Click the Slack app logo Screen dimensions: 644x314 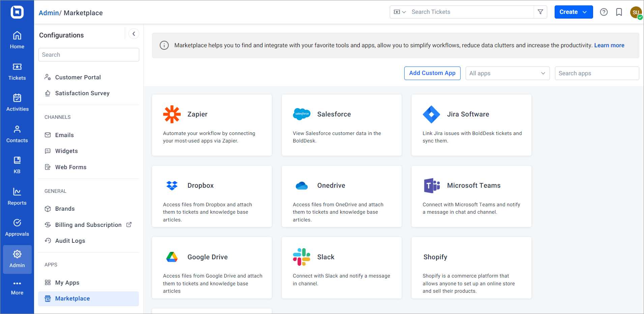pos(301,257)
